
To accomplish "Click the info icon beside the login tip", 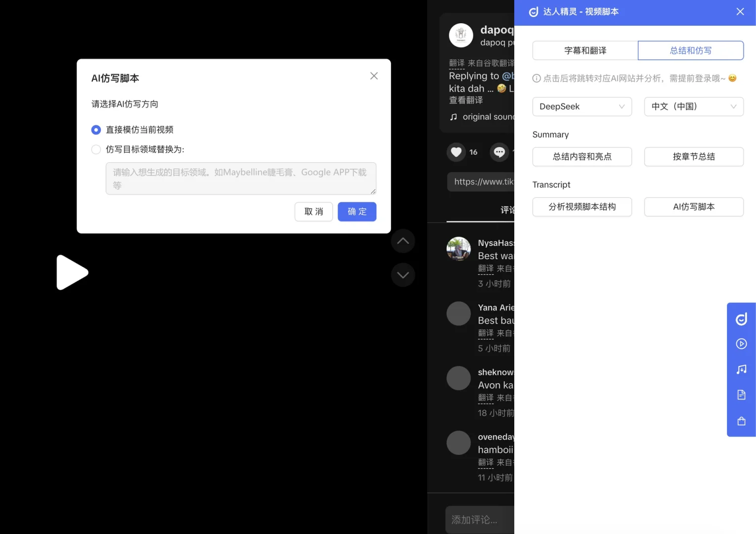I will [536, 78].
